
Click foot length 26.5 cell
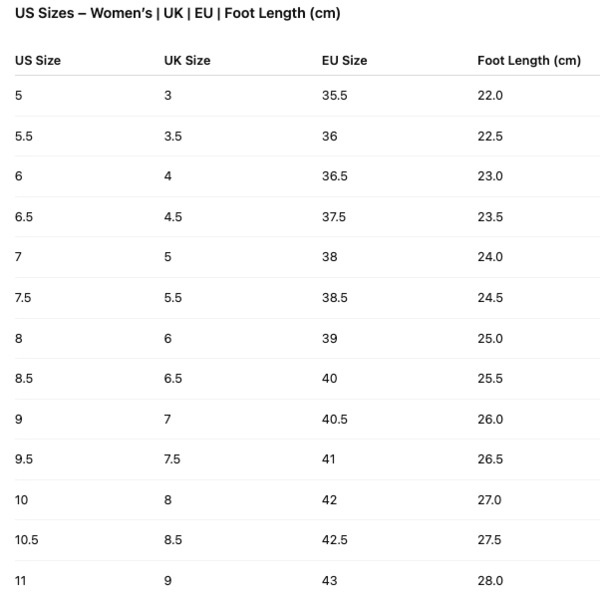pos(490,459)
